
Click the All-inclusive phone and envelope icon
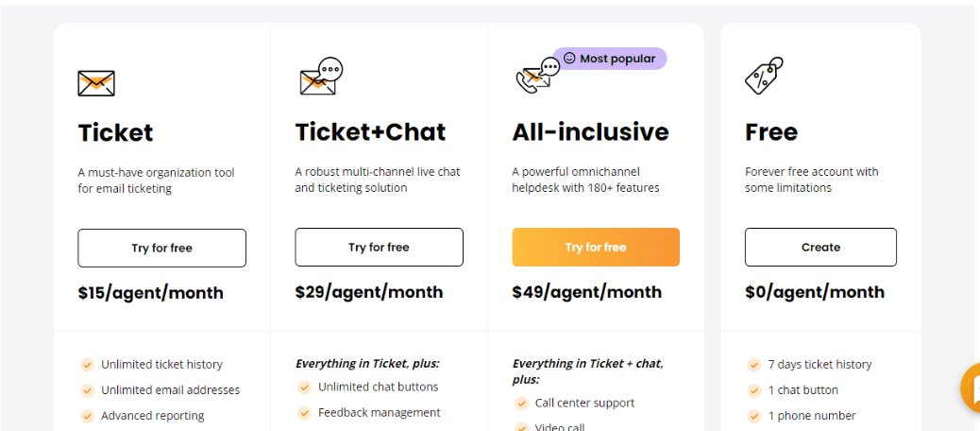coord(537,76)
